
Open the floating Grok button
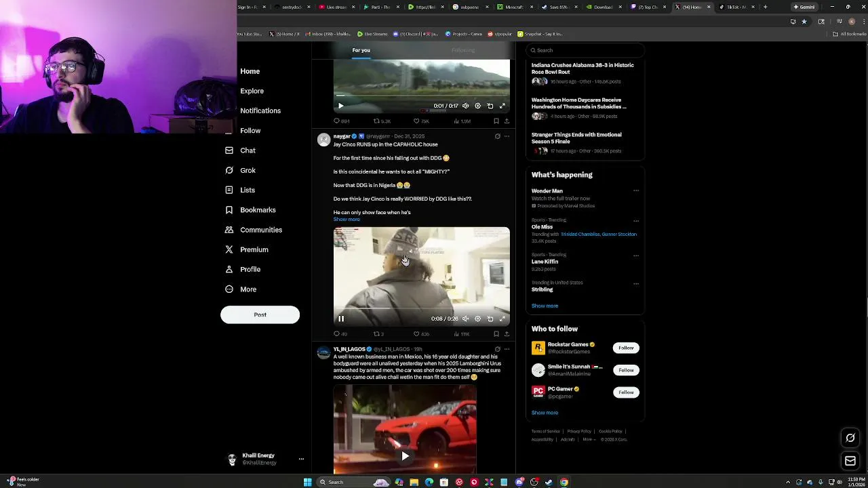tap(850, 438)
